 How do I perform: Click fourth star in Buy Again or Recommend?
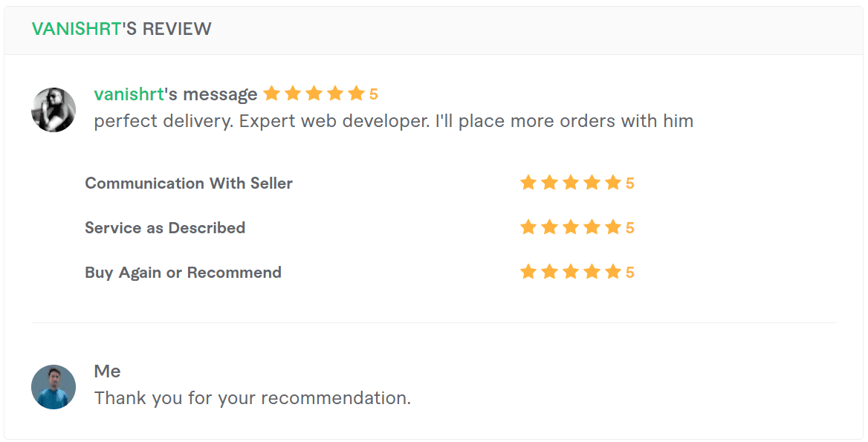tap(592, 272)
